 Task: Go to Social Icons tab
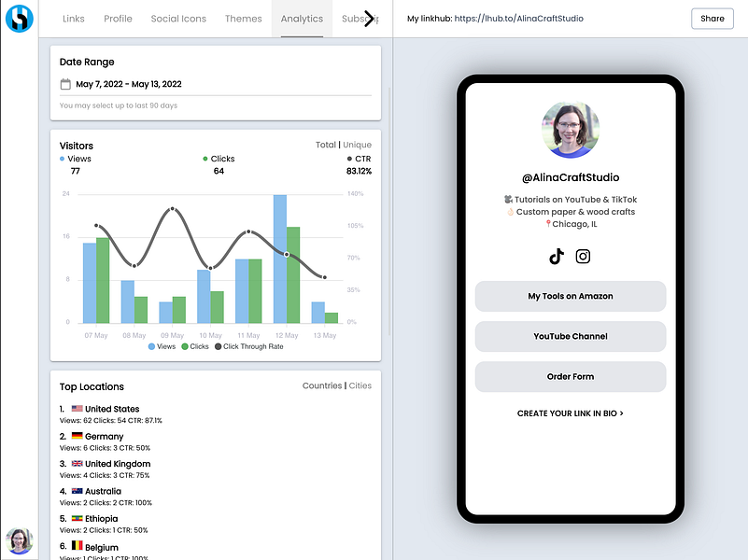click(178, 19)
